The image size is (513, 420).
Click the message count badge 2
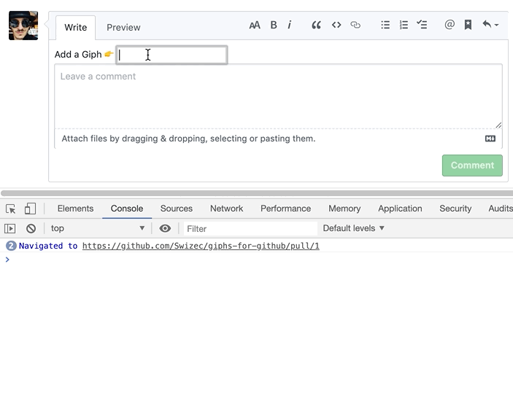[x=11, y=246]
